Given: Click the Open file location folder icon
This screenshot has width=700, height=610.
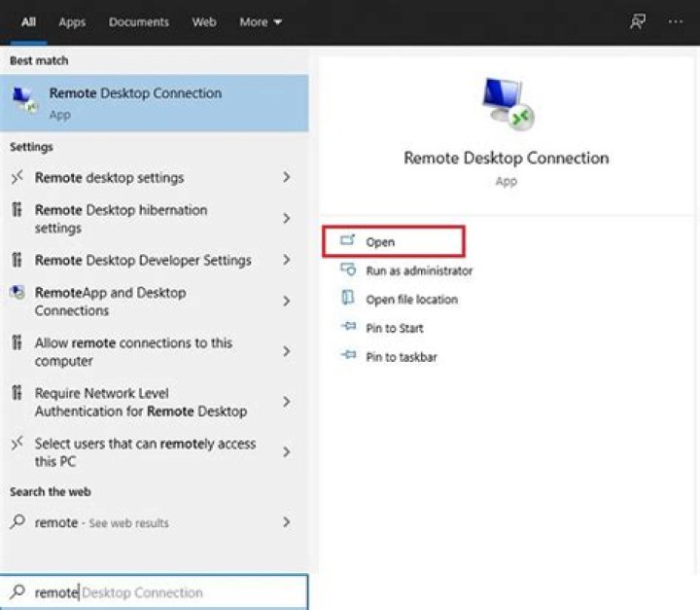Looking at the screenshot, I should (348, 298).
